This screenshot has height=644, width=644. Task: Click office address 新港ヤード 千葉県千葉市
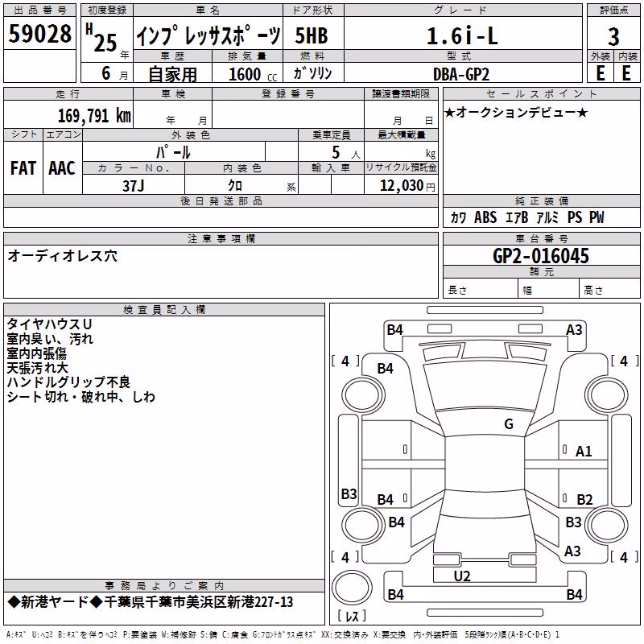coord(151,601)
